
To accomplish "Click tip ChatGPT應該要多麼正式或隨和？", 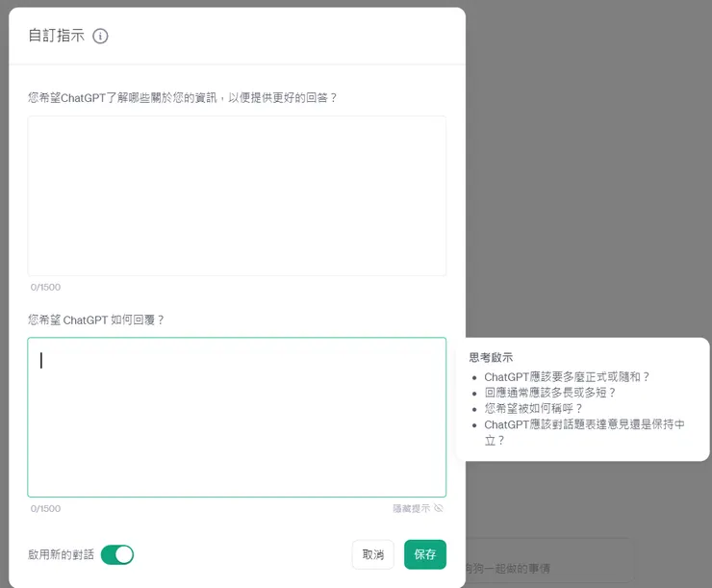I will pos(567,377).
